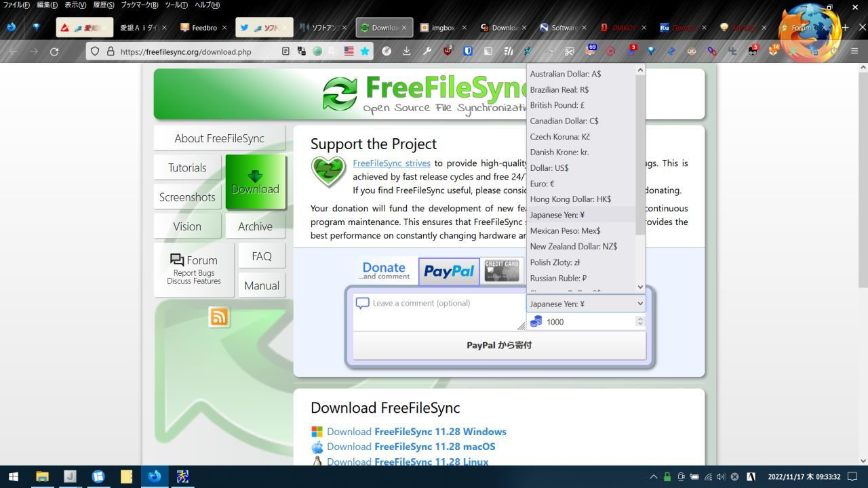
Task: Choose New Zealand Dollar: NZ$ currency
Action: [x=581, y=246]
